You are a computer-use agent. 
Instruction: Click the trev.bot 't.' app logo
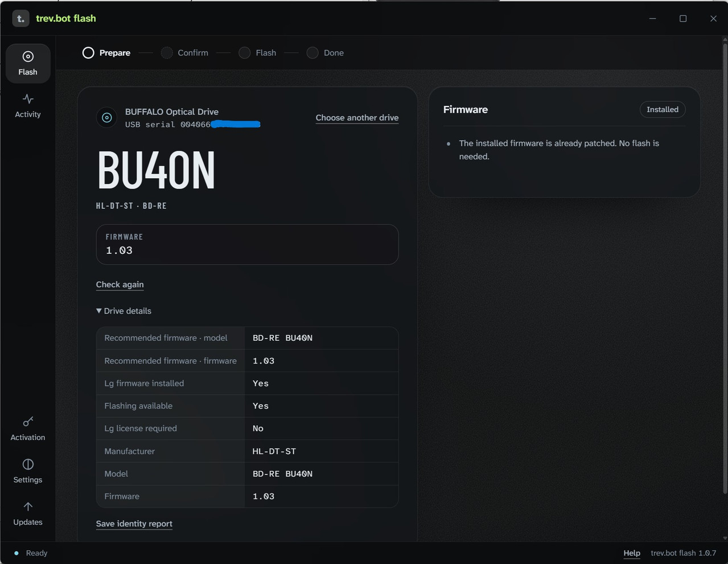click(20, 18)
